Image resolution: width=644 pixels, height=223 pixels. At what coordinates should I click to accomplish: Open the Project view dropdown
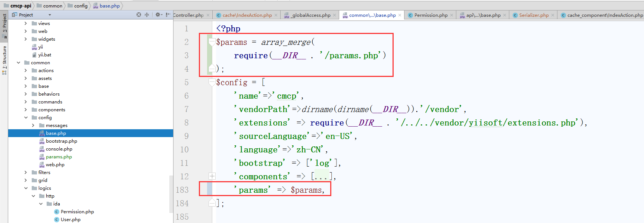point(50,15)
